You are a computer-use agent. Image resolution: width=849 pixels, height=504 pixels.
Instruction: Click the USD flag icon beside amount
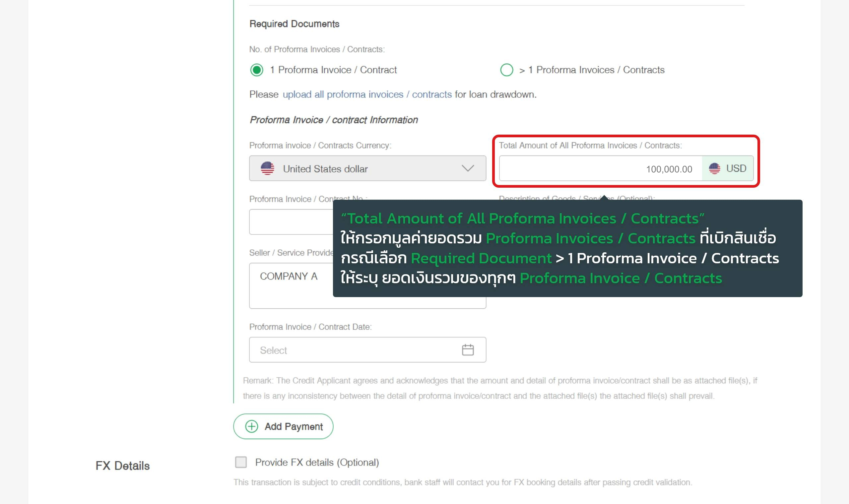[x=714, y=168]
